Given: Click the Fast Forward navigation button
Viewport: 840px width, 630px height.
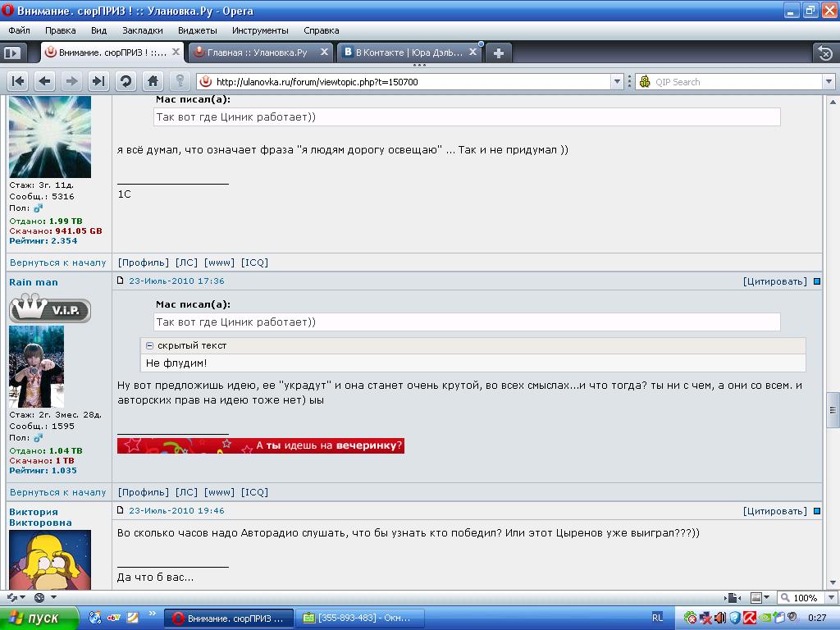Looking at the screenshot, I should [x=98, y=81].
